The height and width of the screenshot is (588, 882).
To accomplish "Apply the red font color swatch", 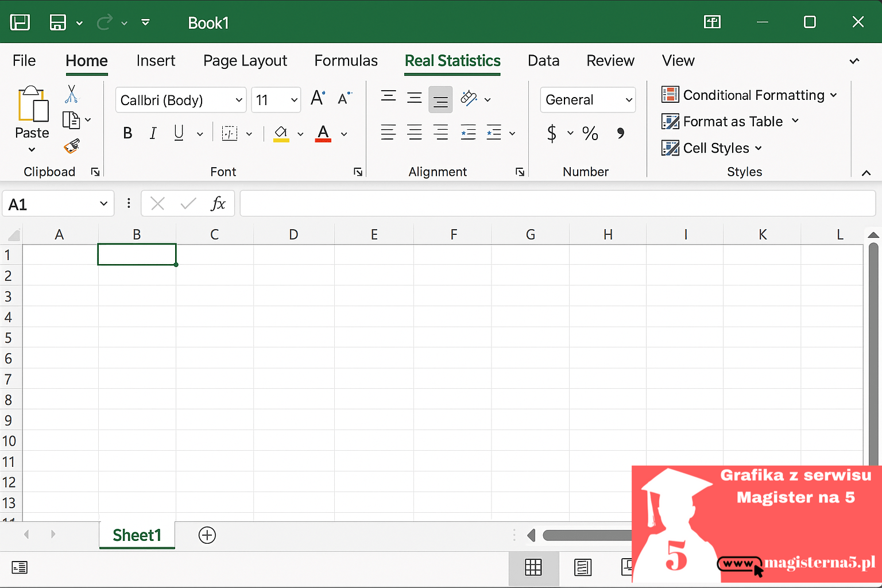I will point(323,133).
